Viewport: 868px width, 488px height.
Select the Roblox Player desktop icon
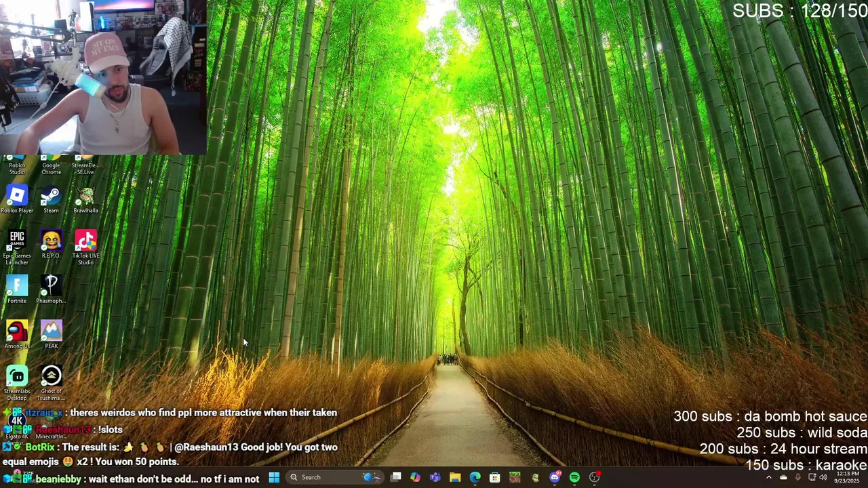click(17, 200)
